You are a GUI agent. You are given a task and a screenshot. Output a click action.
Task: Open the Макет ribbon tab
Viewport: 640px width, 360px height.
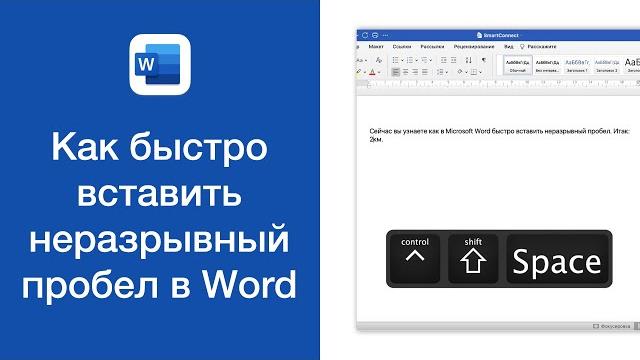(x=376, y=47)
